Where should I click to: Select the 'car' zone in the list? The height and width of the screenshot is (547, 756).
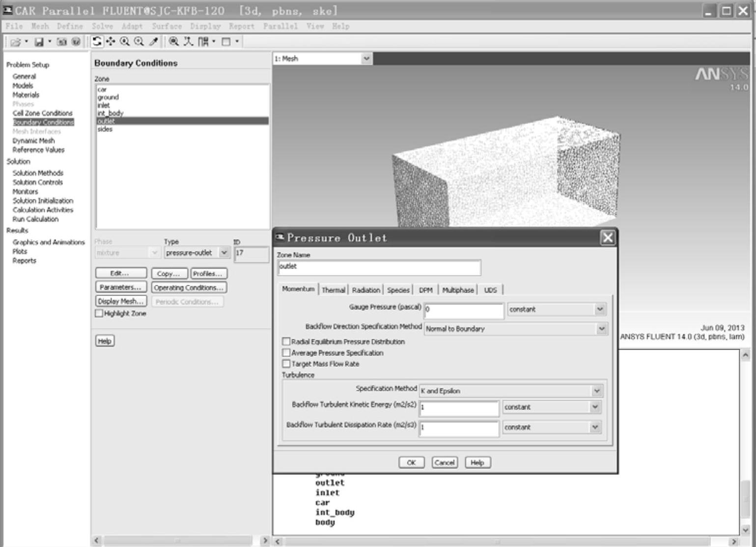[x=182, y=89]
